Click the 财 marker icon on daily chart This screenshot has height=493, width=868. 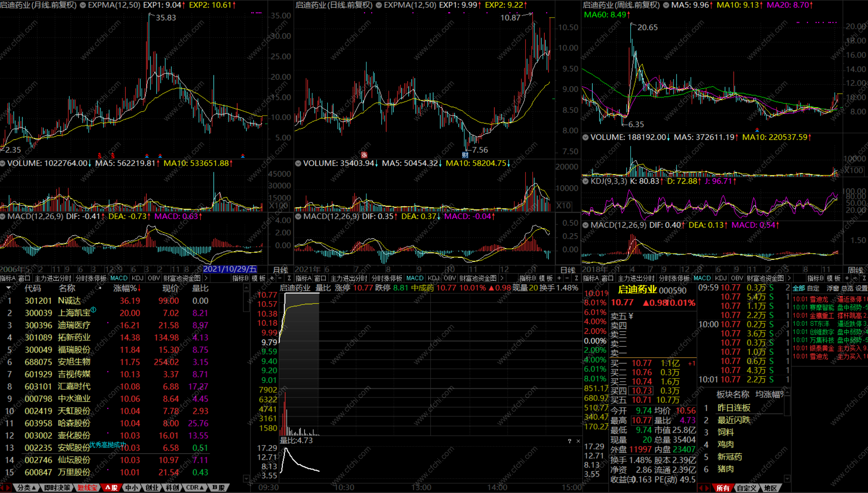point(465,155)
